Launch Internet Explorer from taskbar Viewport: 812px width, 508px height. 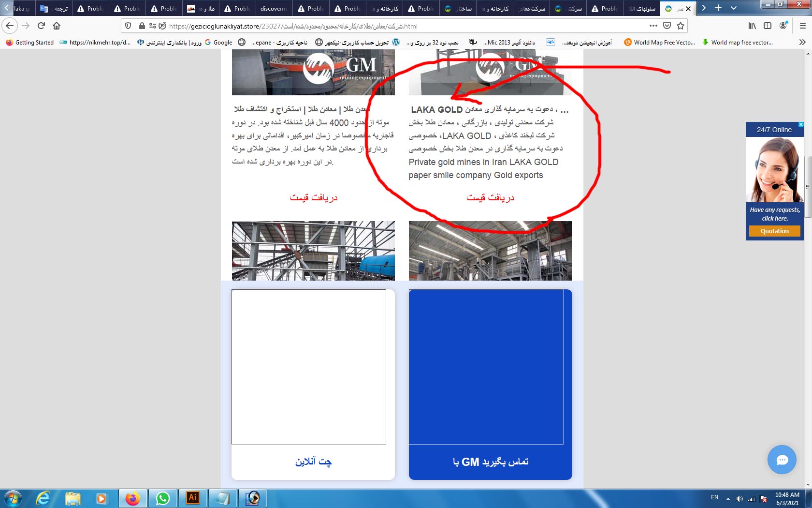coord(43,498)
